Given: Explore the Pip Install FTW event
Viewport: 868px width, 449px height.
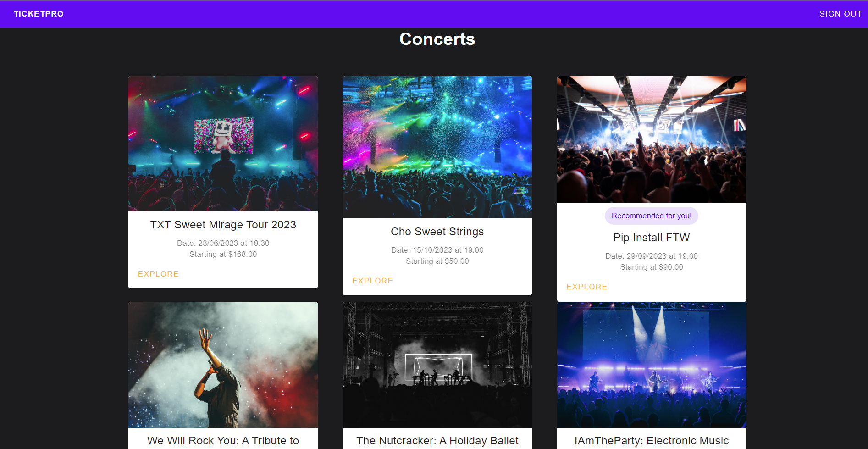Looking at the screenshot, I should (x=586, y=287).
